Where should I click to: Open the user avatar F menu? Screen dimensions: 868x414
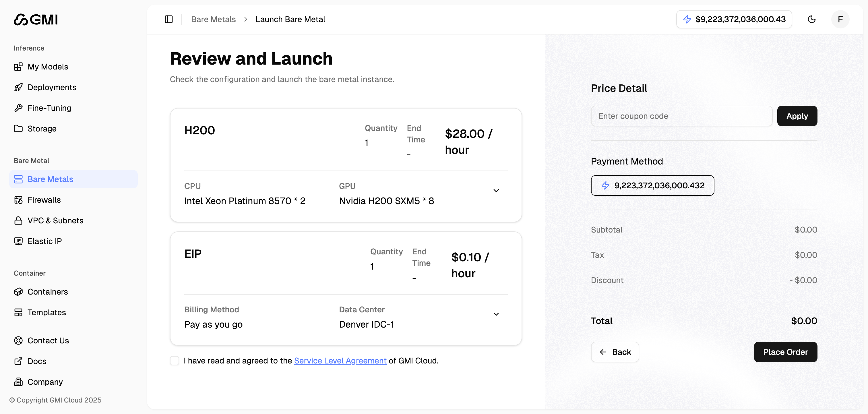[840, 19]
